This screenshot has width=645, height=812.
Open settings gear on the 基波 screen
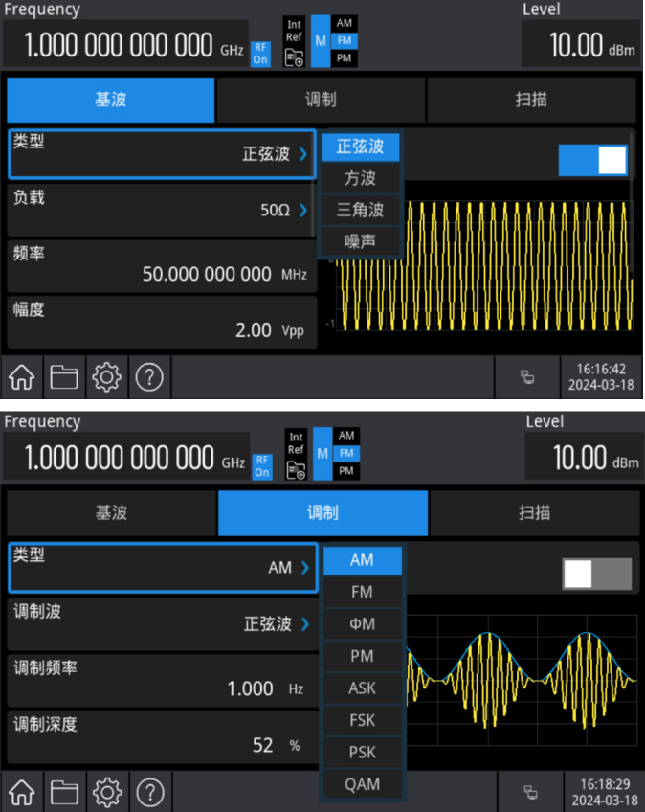pyautogui.click(x=105, y=377)
